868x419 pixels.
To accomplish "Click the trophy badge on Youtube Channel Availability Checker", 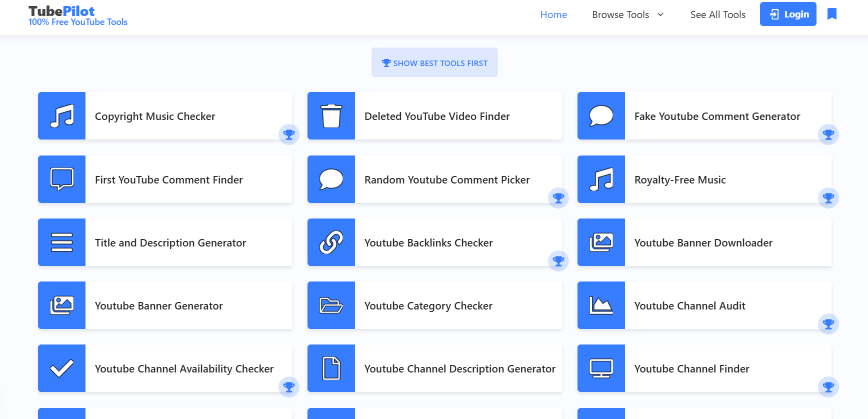I will 289,386.
